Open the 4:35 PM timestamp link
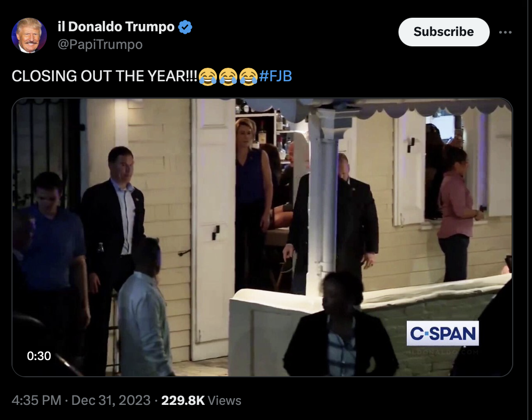This screenshot has width=532, height=420. tap(37, 400)
